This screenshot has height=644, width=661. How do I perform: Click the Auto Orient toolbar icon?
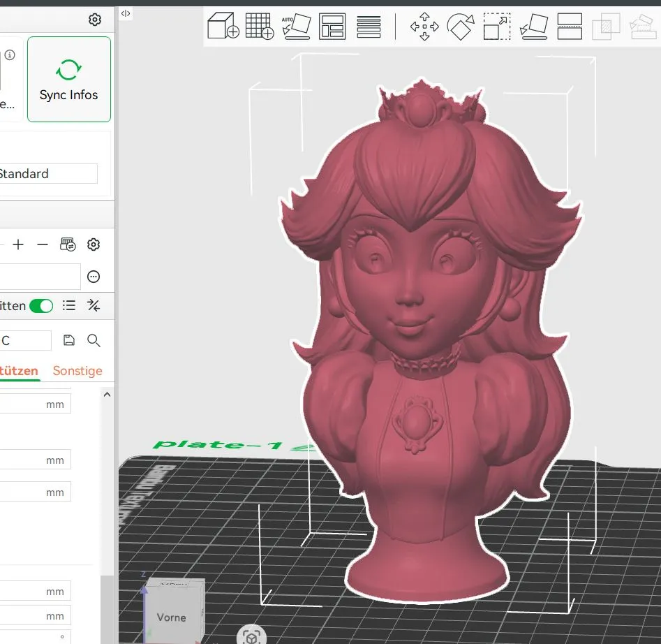coord(297,26)
